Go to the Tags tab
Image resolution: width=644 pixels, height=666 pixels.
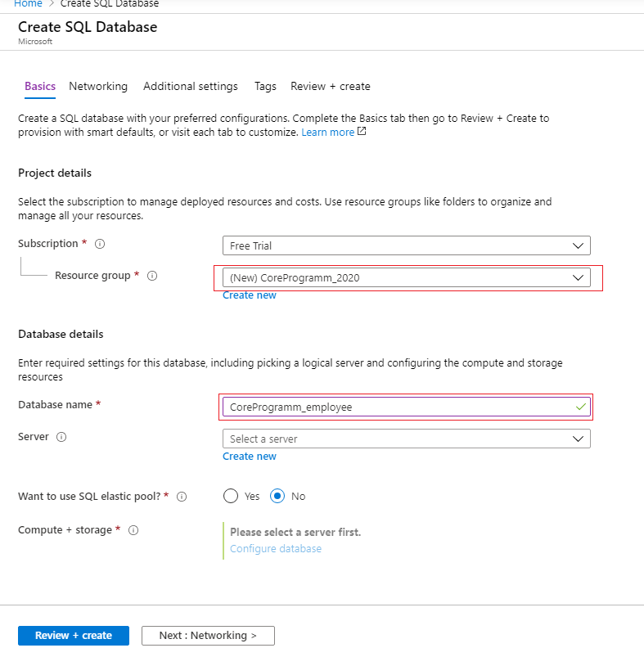coord(265,86)
